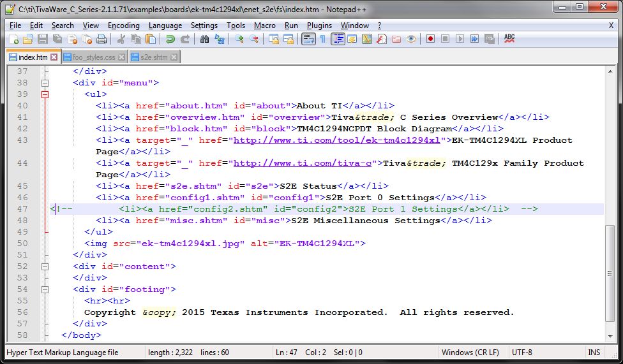
Task: Open the Replace dialog icon
Action: click(x=220, y=39)
